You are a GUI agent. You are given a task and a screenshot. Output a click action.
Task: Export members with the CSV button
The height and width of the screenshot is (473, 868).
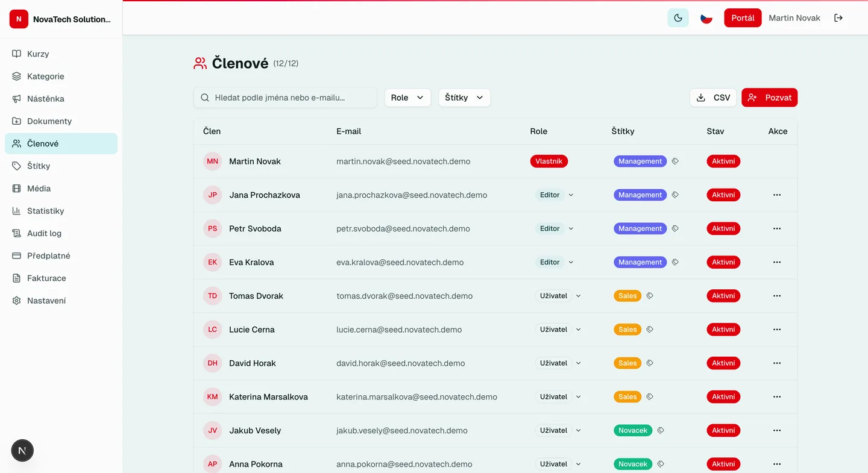pos(713,98)
